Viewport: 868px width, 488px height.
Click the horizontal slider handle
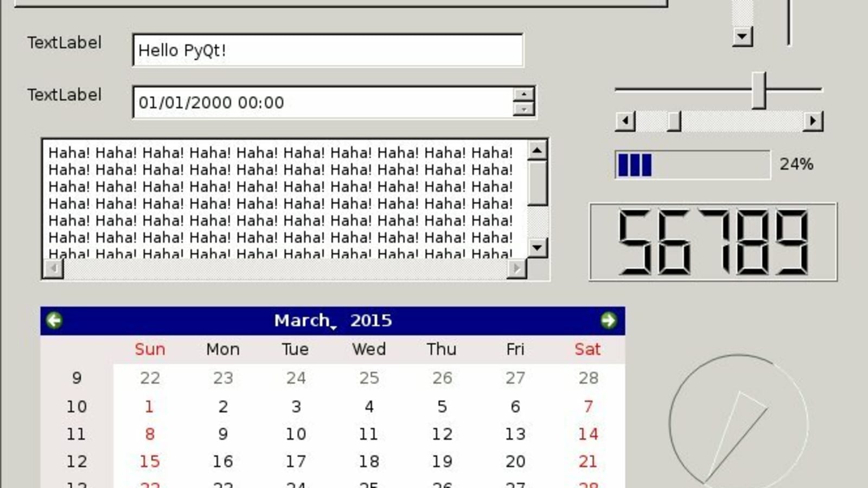coord(759,89)
